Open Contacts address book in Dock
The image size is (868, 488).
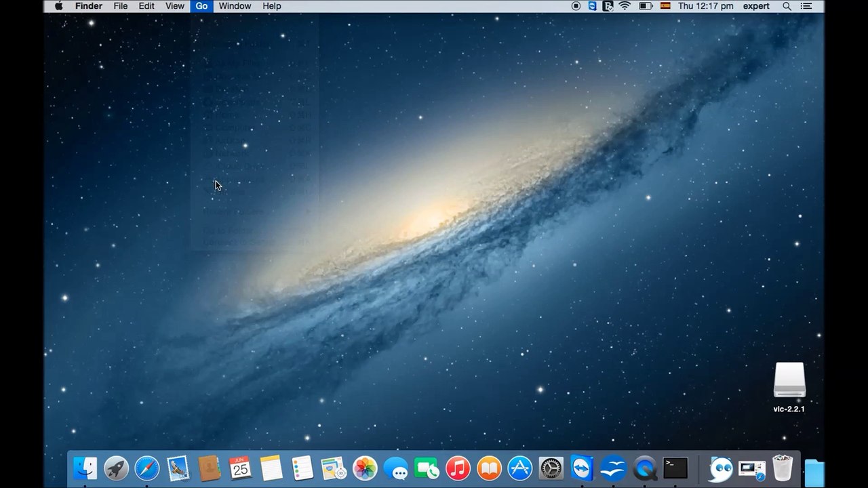coord(210,468)
